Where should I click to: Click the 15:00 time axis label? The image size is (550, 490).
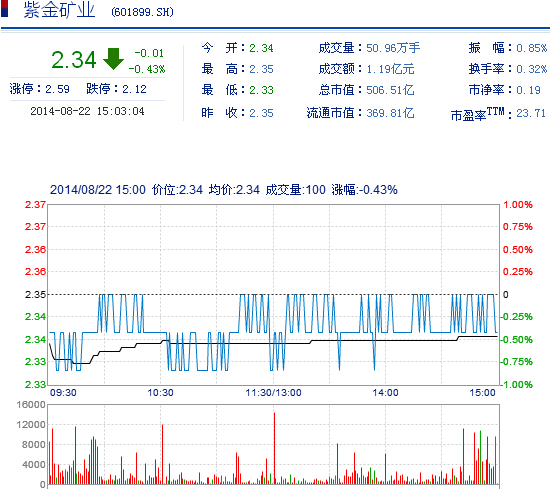coord(482,392)
